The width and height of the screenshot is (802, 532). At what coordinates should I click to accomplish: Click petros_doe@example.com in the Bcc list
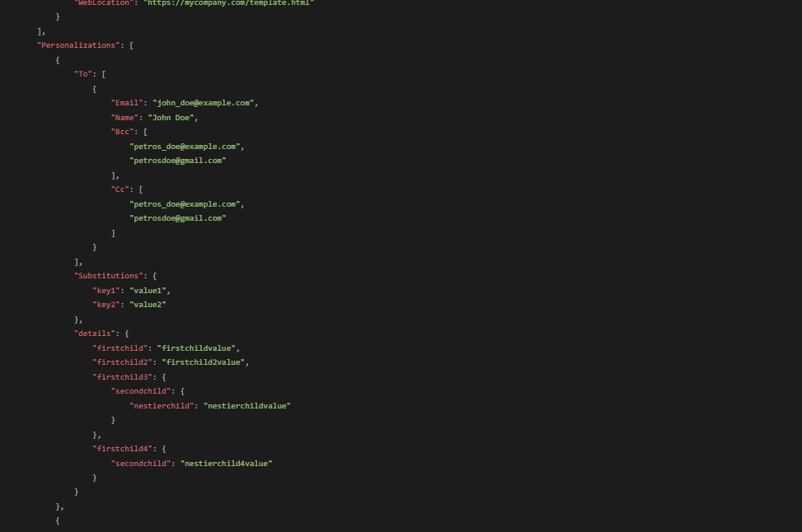point(185,147)
